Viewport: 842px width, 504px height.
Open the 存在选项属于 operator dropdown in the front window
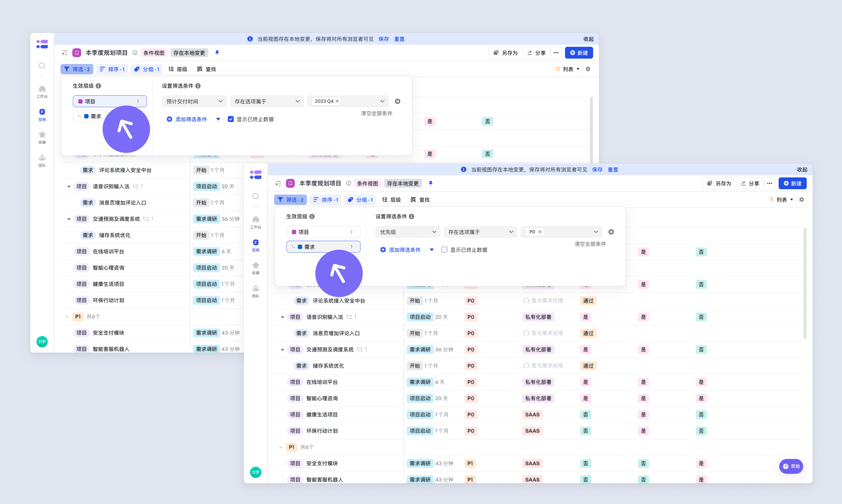coord(480,232)
